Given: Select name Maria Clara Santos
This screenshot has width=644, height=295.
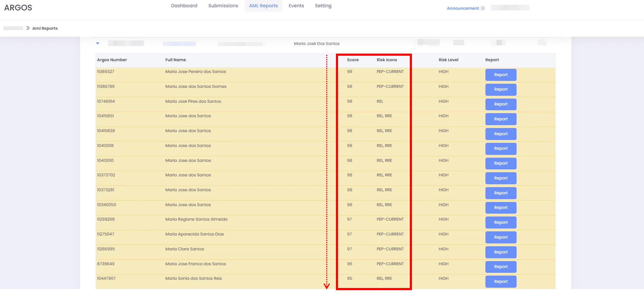Looking at the screenshot, I should click(x=185, y=249).
